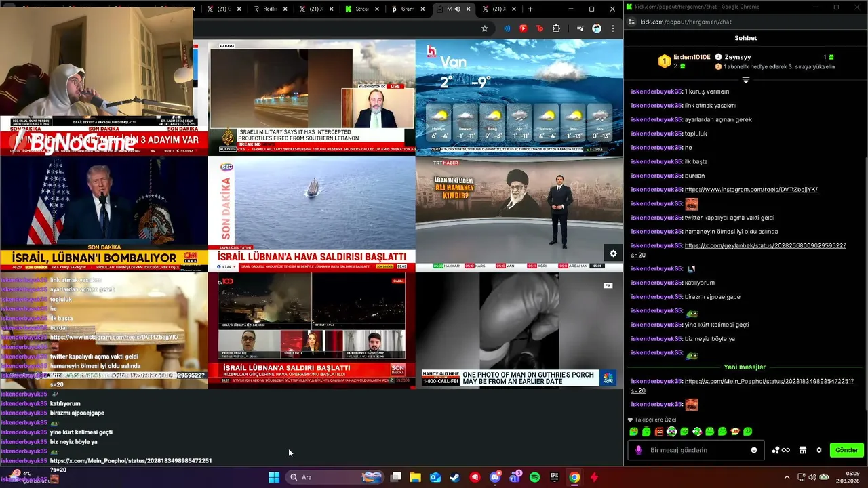Send message with Gönder button
This screenshot has height=488, width=868.
(x=846, y=450)
